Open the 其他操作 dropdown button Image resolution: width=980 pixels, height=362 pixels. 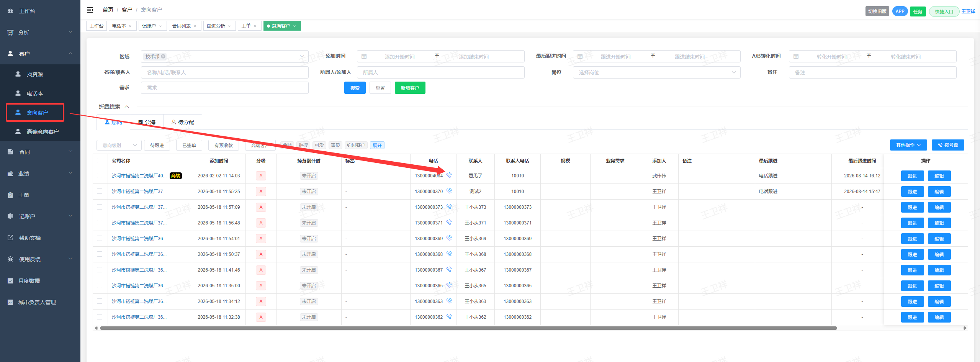tap(908, 145)
